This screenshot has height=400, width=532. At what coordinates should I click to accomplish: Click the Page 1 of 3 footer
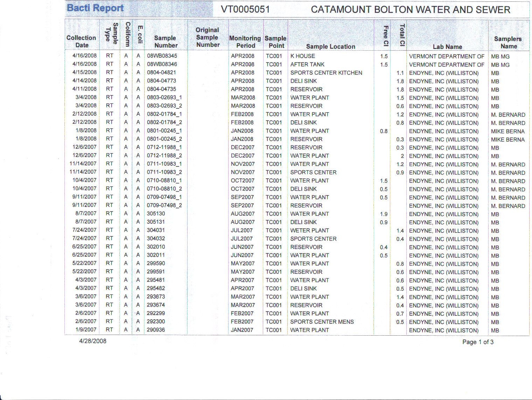[477, 342]
